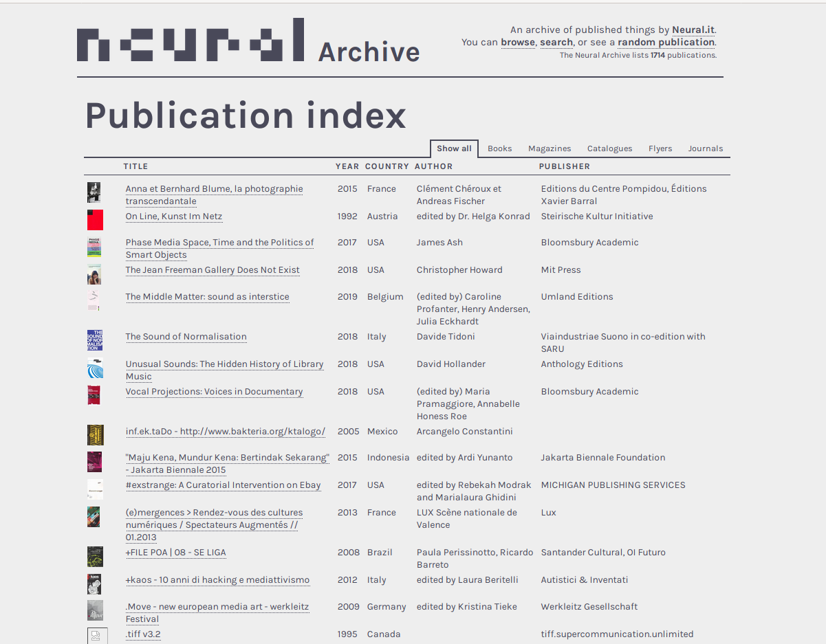Open .tiff v3.2 title link
The width and height of the screenshot is (826, 644).
pyautogui.click(x=143, y=634)
